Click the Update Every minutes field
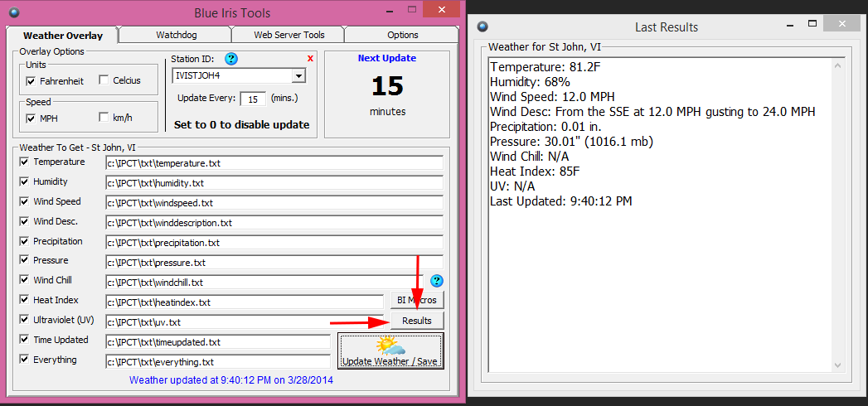The height and width of the screenshot is (406, 868). (254, 99)
